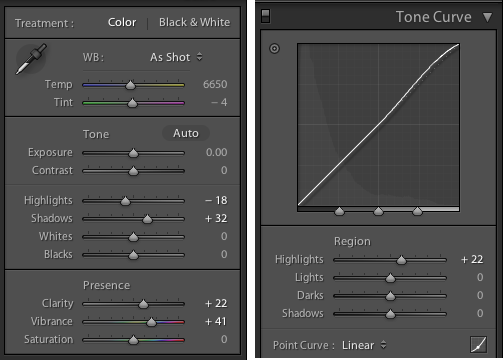The image size is (503, 360).
Task: Open the Point Curve Linear dropdown
Action: [x=364, y=345]
